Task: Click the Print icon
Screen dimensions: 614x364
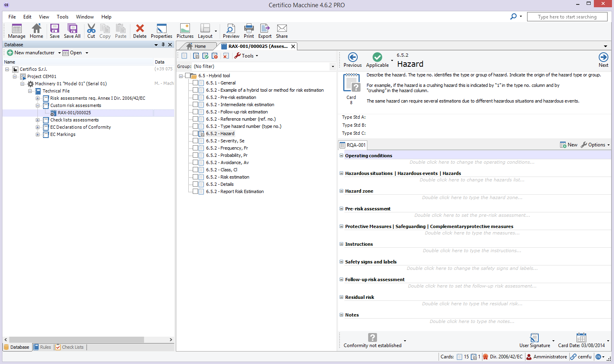Action: coord(249,29)
